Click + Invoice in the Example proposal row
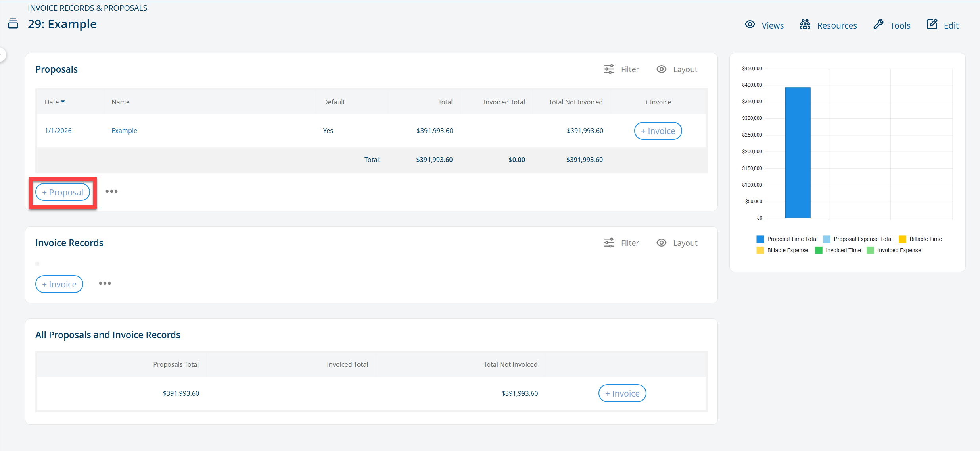This screenshot has height=451, width=980. (658, 131)
